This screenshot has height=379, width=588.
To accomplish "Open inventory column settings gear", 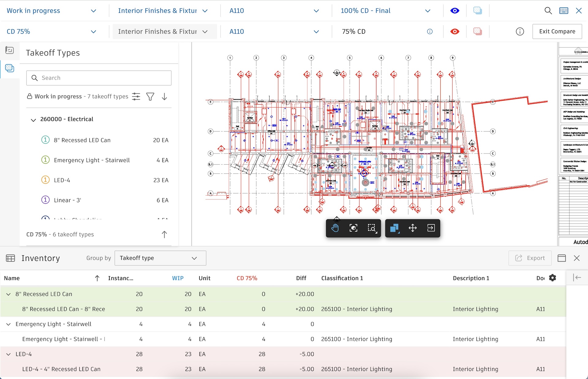I will click(552, 278).
